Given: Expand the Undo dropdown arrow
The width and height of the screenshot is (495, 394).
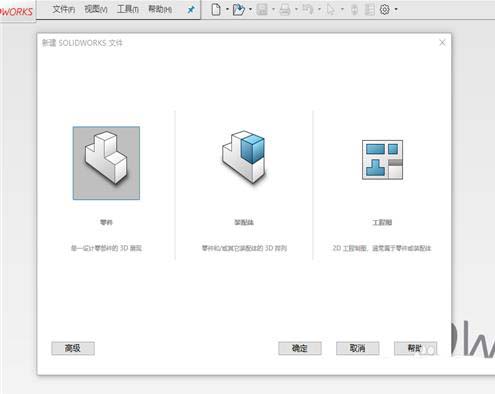Looking at the screenshot, I should (319, 10).
